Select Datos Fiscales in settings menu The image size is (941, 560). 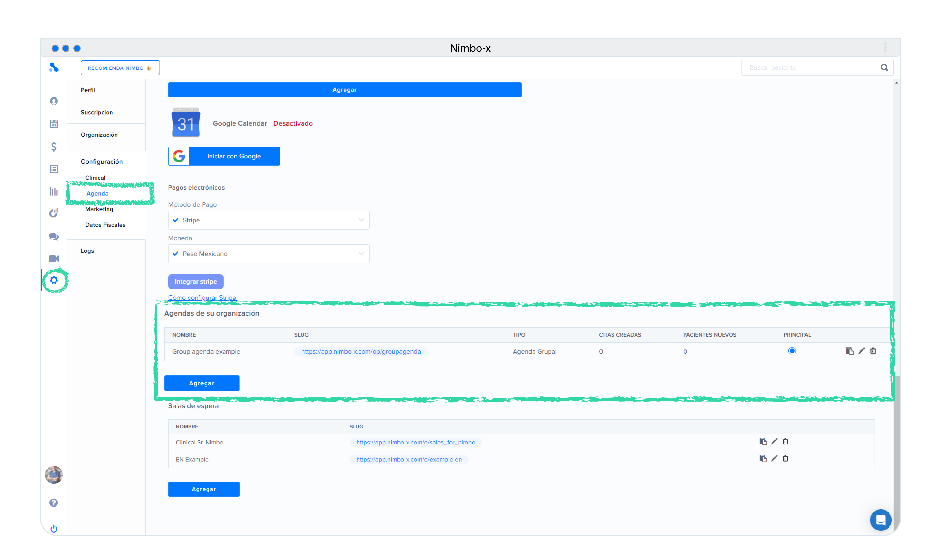pos(105,225)
